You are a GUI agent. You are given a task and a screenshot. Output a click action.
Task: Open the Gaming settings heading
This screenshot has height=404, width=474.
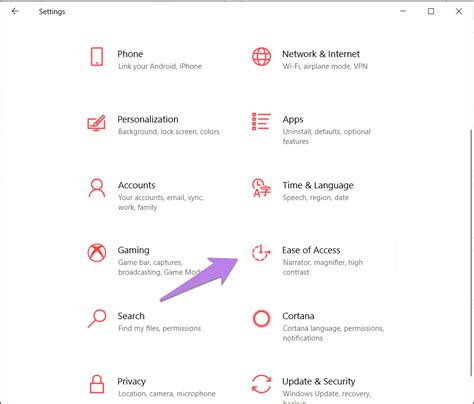coord(133,250)
